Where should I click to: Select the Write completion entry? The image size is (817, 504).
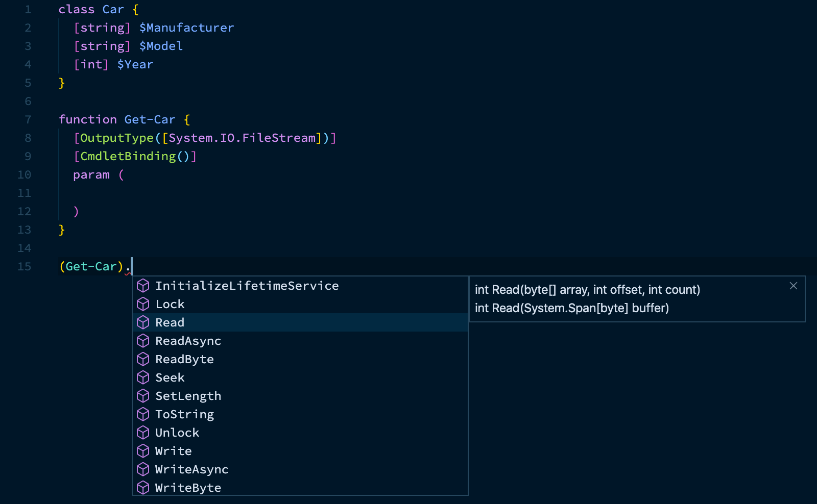coord(173,451)
